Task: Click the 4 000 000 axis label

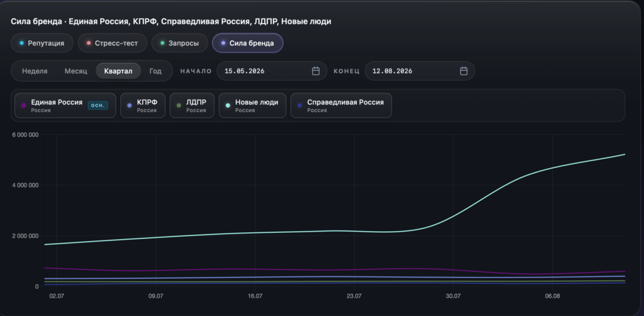Action: pos(25,185)
